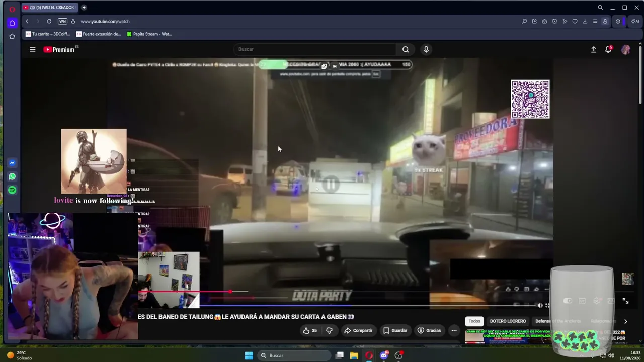Add page to bookmarks heart icon
The image size is (644, 362).
pos(575,21)
